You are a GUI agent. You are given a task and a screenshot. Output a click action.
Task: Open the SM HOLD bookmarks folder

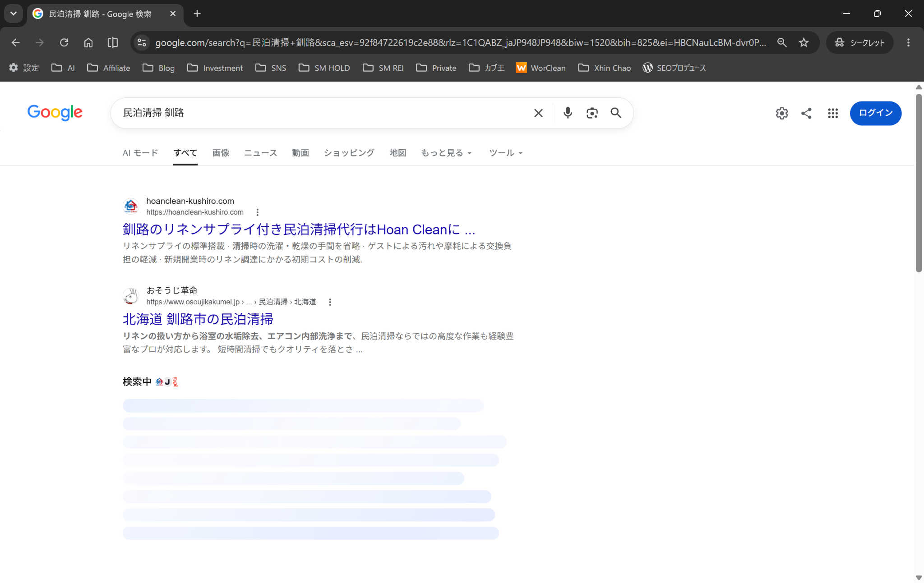coord(324,68)
